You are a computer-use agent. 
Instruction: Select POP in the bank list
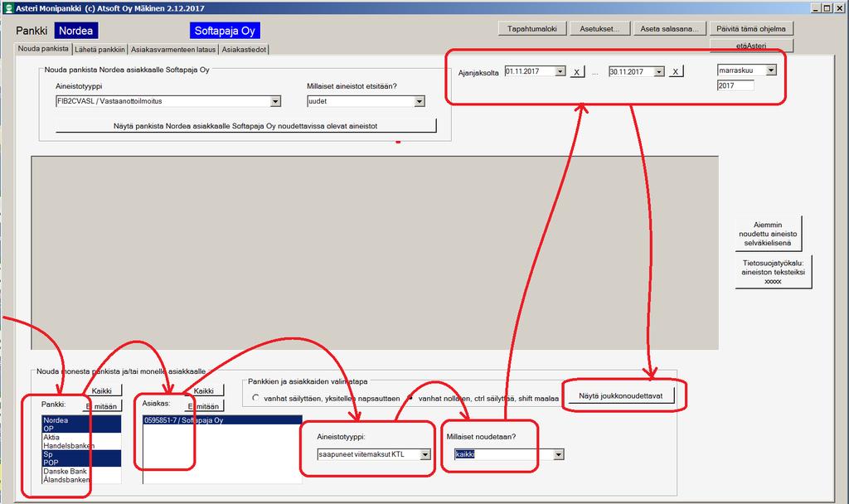point(81,463)
